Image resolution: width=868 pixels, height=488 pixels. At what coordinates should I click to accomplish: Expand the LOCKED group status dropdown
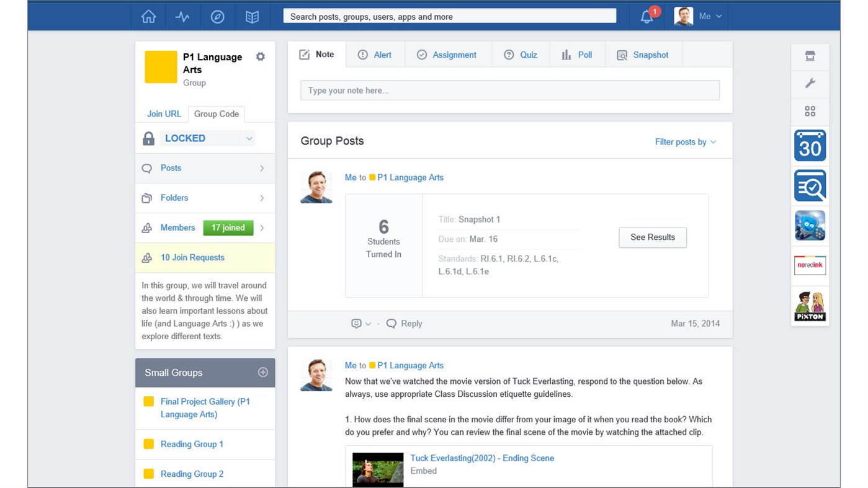coord(249,138)
